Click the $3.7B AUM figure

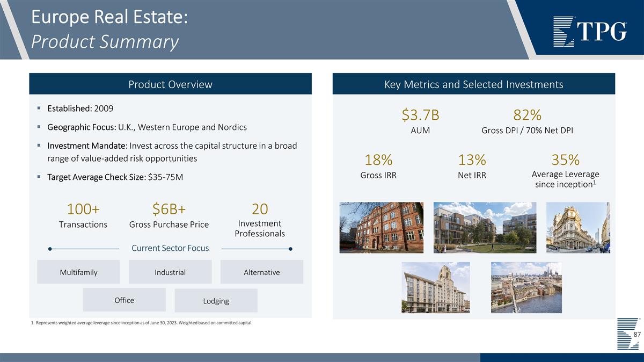[x=420, y=115]
